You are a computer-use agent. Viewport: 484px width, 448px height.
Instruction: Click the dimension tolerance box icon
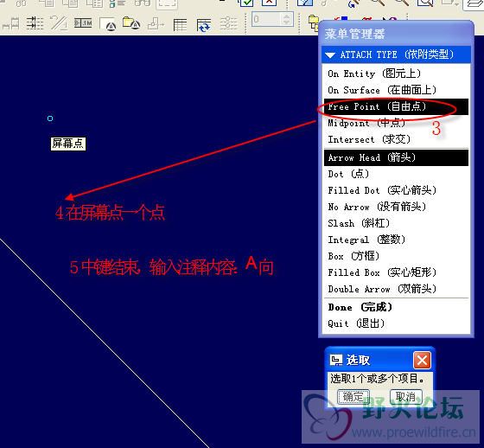tap(83, 22)
